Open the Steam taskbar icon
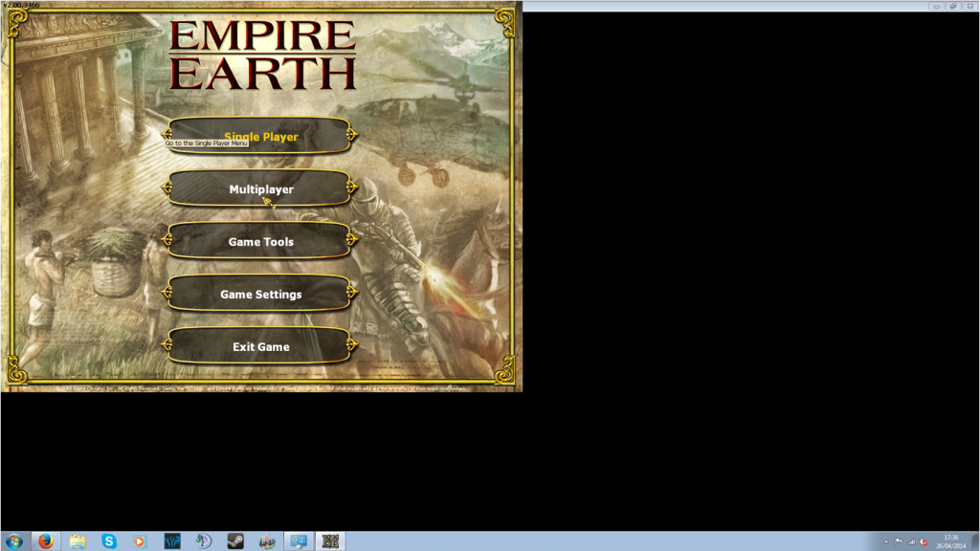The width and height of the screenshot is (980, 551). pyautogui.click(x=234, y=541)
